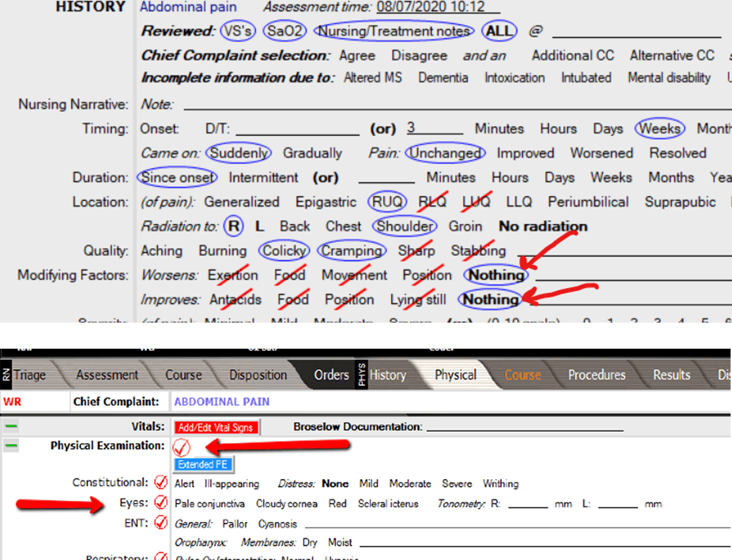Select the Epigastric pain location
This screenshot has width=732, height=560.
click(x=325, y=202)
